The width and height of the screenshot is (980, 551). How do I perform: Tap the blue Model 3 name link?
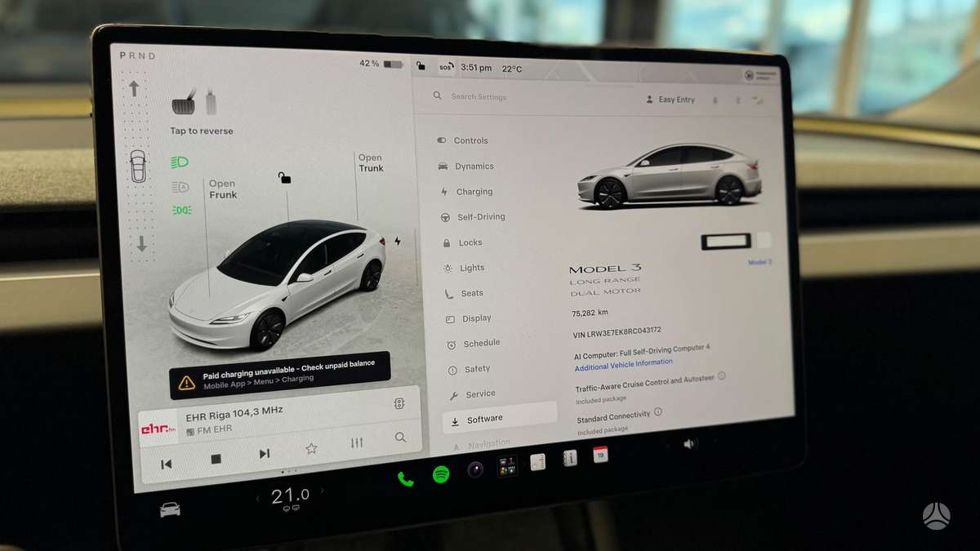click(759, 262)
